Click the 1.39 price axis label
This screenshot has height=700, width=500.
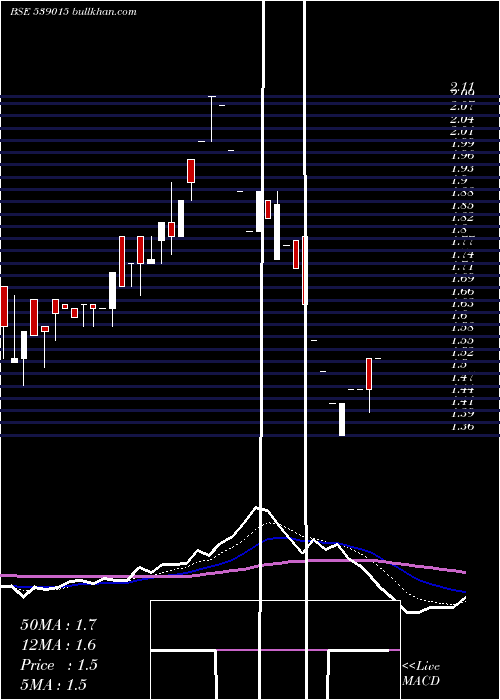coord(462,414)
